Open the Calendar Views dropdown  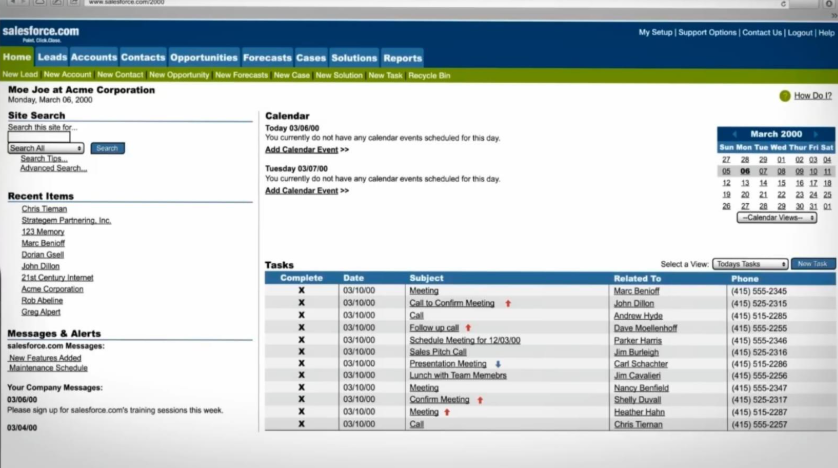tap(777, 217)
